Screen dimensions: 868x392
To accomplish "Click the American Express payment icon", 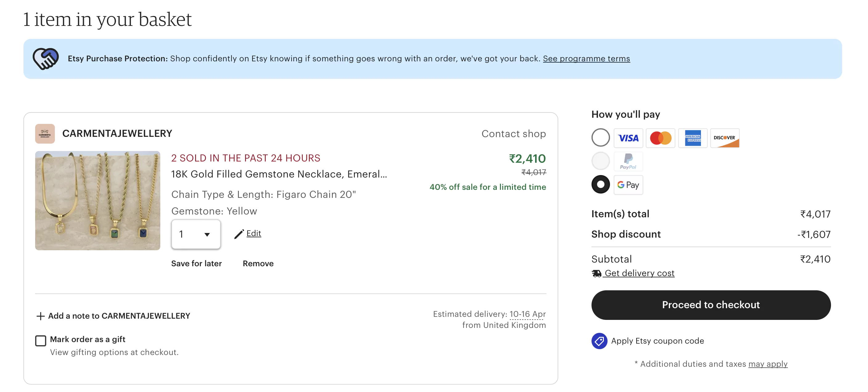I will click(x=691, y=138).
